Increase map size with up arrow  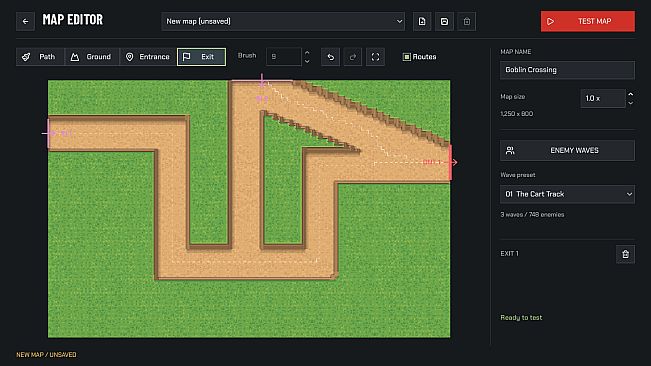pos(631,94)
